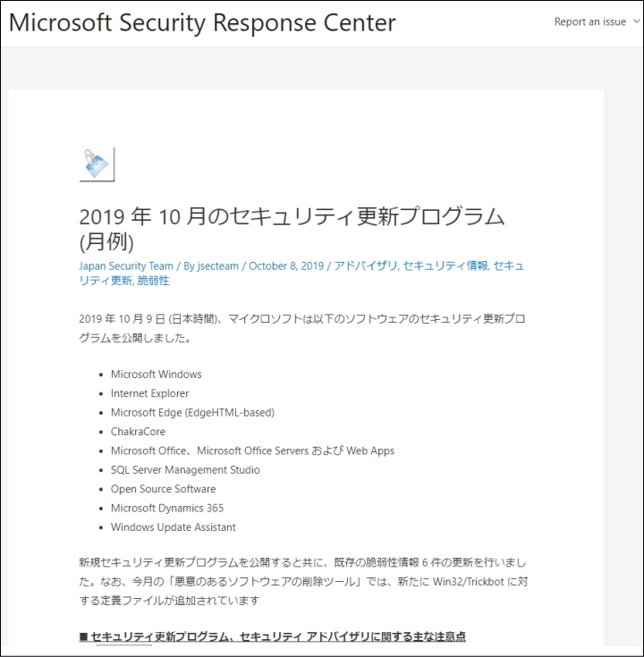Click the 脆弱性 tag link
This screenshot has height=657, width=644.
click(152, 280)
